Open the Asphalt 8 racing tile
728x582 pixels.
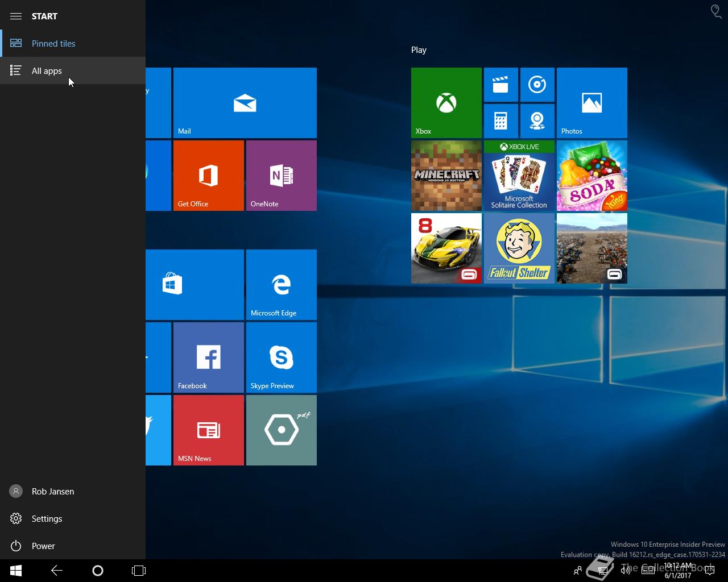coord(446,248)
